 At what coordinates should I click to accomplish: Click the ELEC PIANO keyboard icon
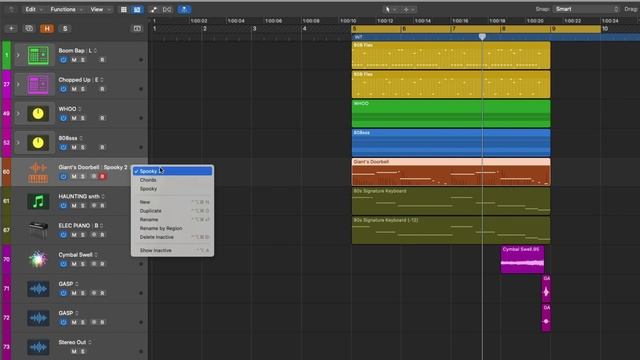coord(38,230)
